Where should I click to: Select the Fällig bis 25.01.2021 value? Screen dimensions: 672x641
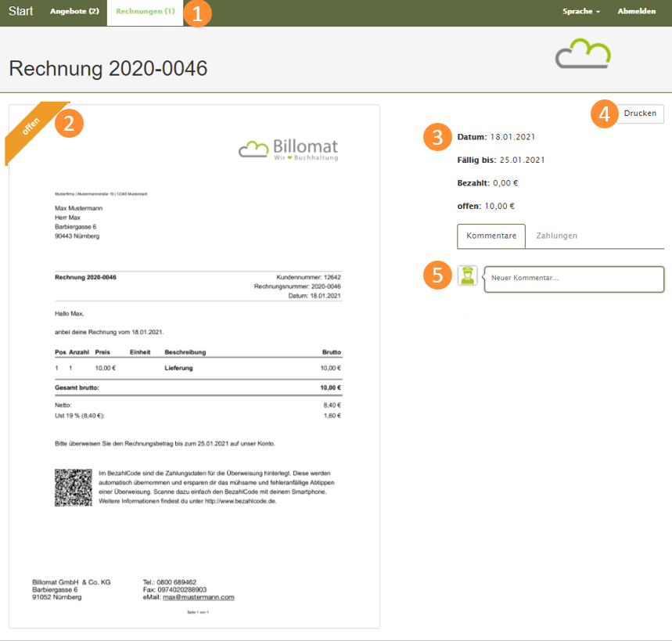click(522, 160)
